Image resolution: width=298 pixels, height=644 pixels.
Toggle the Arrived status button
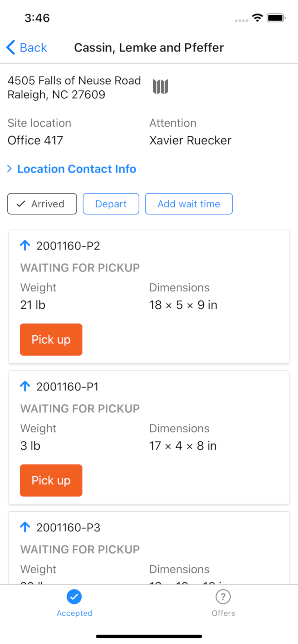click(42, 204)
